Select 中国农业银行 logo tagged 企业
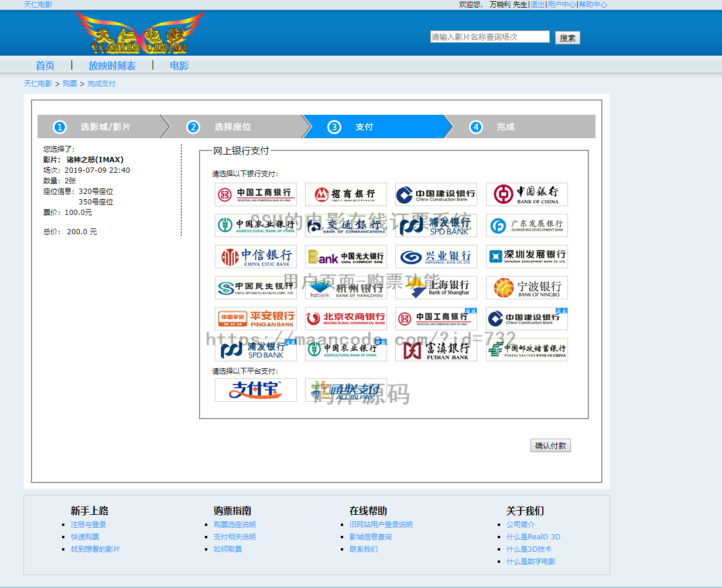722x588 pixels. coord(346,350)
